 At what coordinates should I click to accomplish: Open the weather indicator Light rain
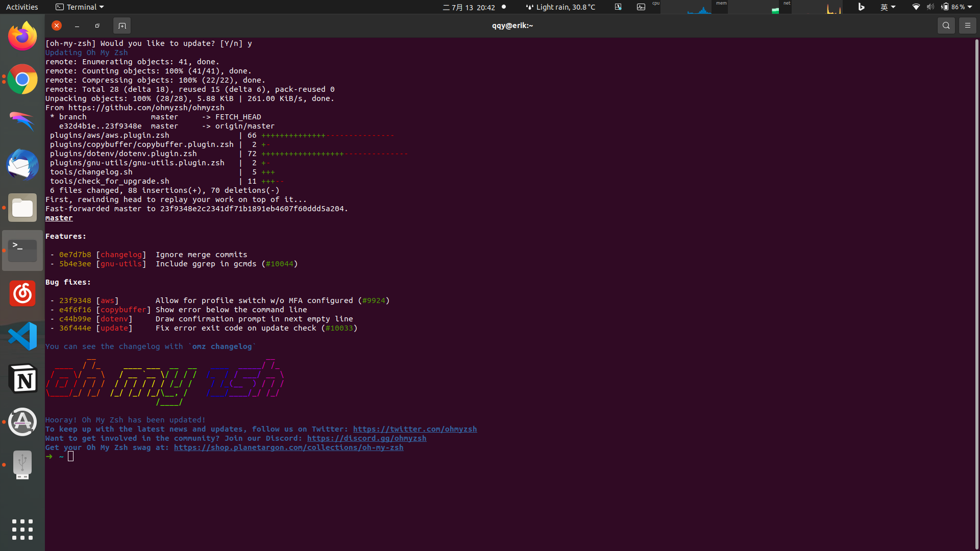pos(560,7)
